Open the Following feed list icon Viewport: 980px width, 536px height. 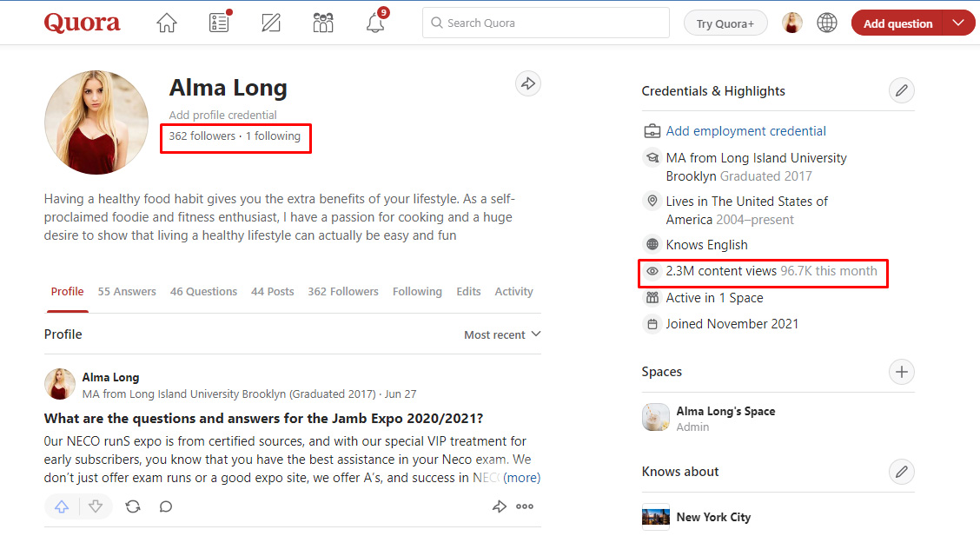219,23
